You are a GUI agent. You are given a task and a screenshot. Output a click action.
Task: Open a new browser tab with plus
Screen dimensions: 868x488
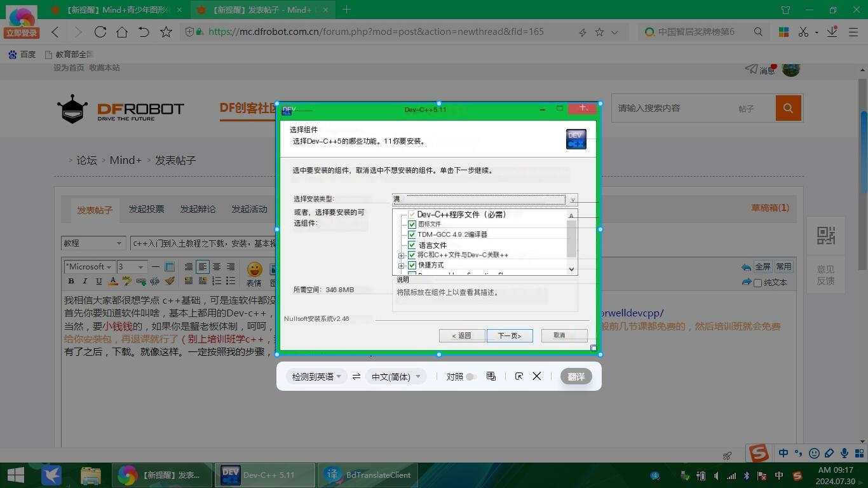coord(346,10)
